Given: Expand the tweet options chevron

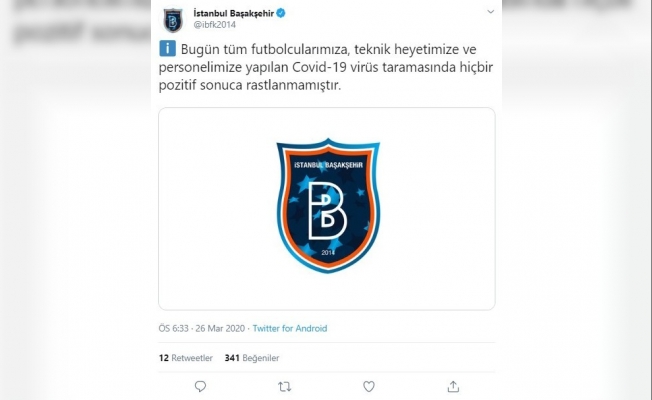Looking at the screenshot, I should pos(491,12).
